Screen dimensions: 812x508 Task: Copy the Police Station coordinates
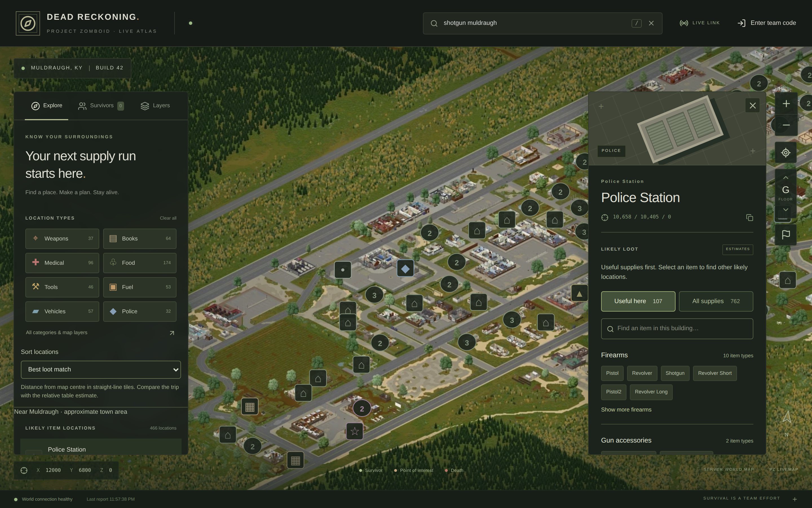(749, 218)
